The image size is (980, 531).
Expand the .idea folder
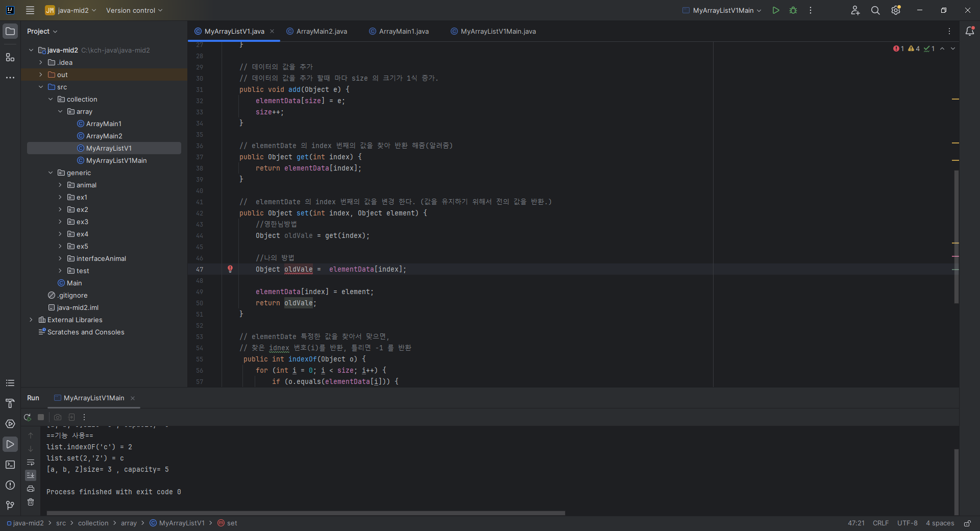[41, 62]
